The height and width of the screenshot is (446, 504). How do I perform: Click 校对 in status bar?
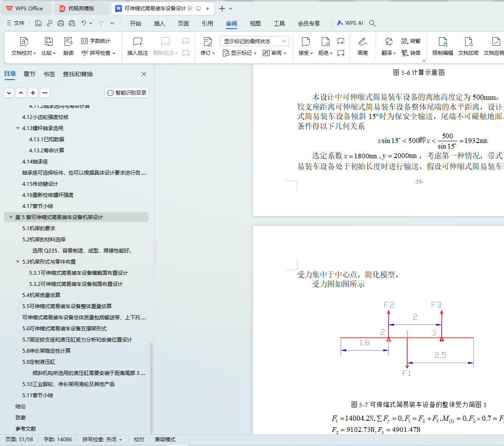(139, 440)
